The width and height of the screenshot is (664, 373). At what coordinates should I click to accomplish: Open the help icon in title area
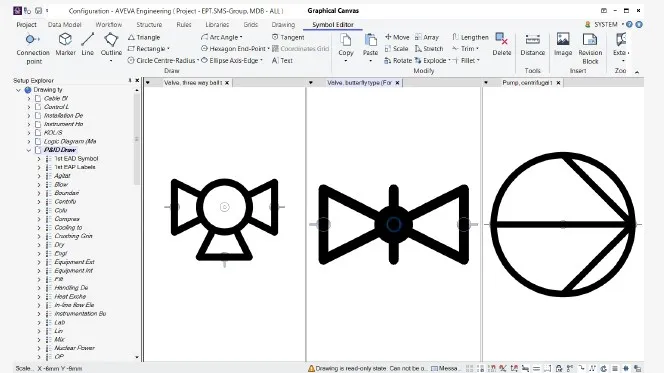click(x=630, y=25)
